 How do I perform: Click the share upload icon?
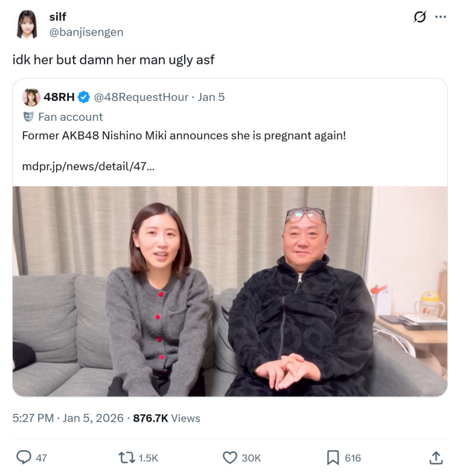pyautogui.click(x=436, y=457)
